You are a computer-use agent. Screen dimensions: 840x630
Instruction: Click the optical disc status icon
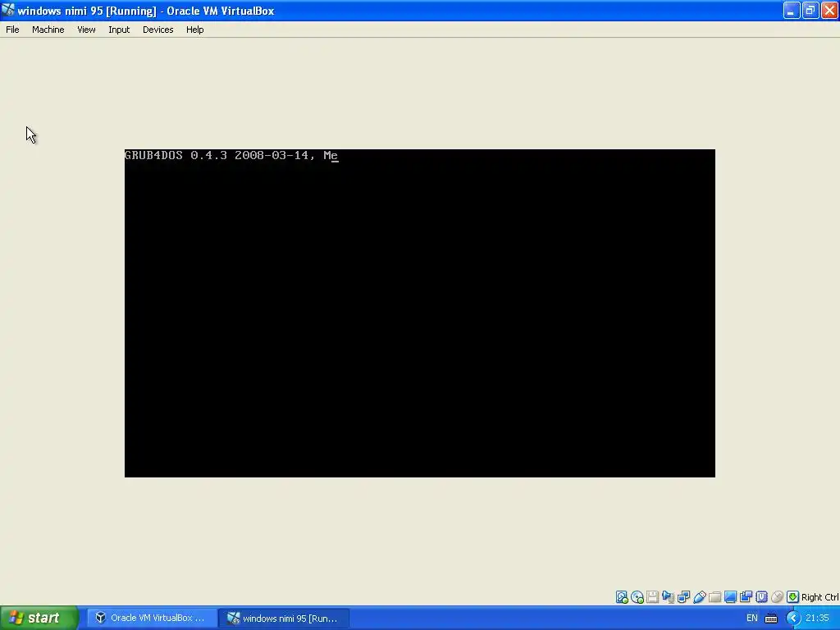tap(637, 597)
